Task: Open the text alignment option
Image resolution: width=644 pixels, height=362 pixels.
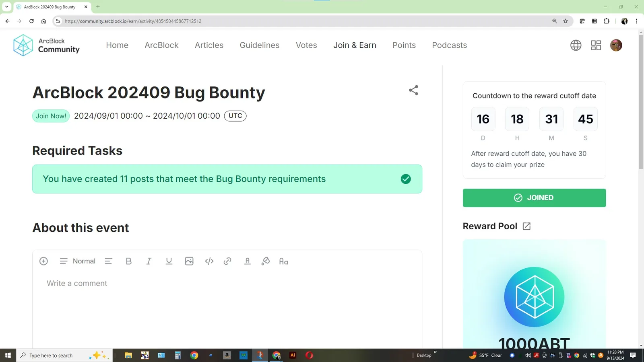Action: click(108, 261)
